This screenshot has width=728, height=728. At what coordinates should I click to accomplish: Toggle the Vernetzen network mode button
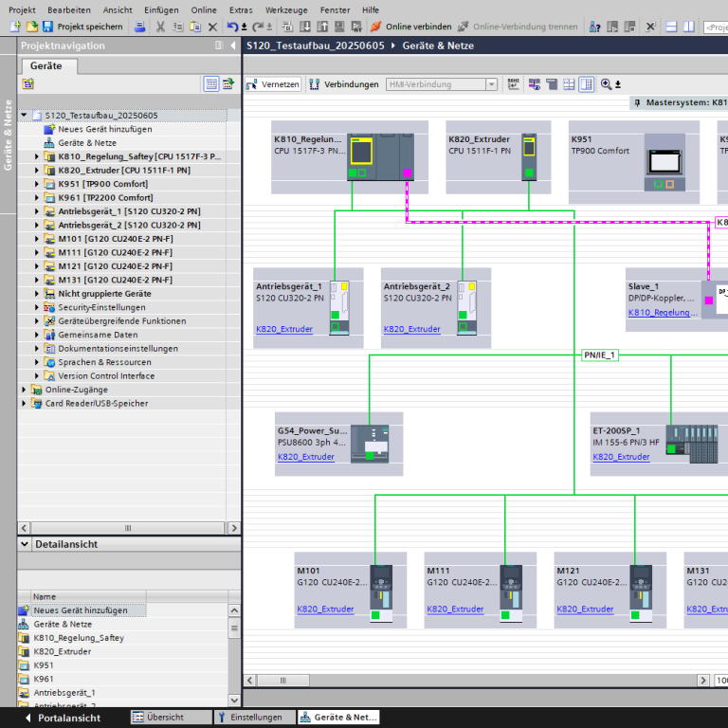click(x=273, y=84)
